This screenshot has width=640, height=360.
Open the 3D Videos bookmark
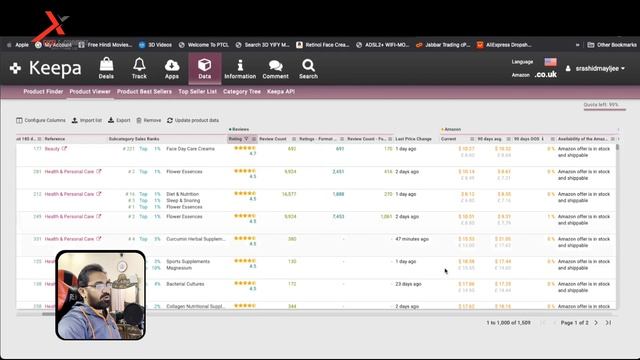(x=156, y=45)
